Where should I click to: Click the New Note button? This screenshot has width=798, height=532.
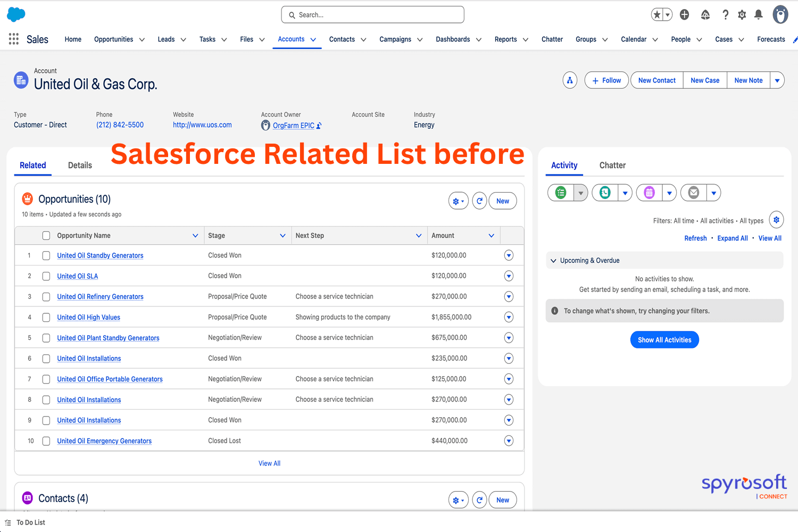tap(749, 80)
